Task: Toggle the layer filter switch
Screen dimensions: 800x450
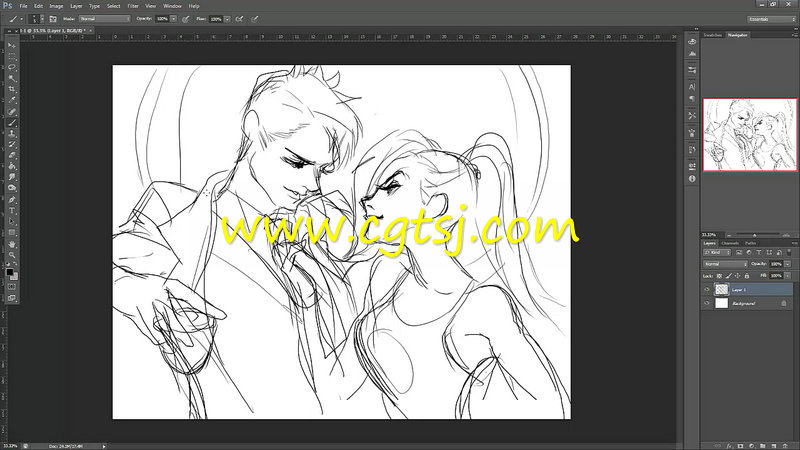Action: click(789, 252)
